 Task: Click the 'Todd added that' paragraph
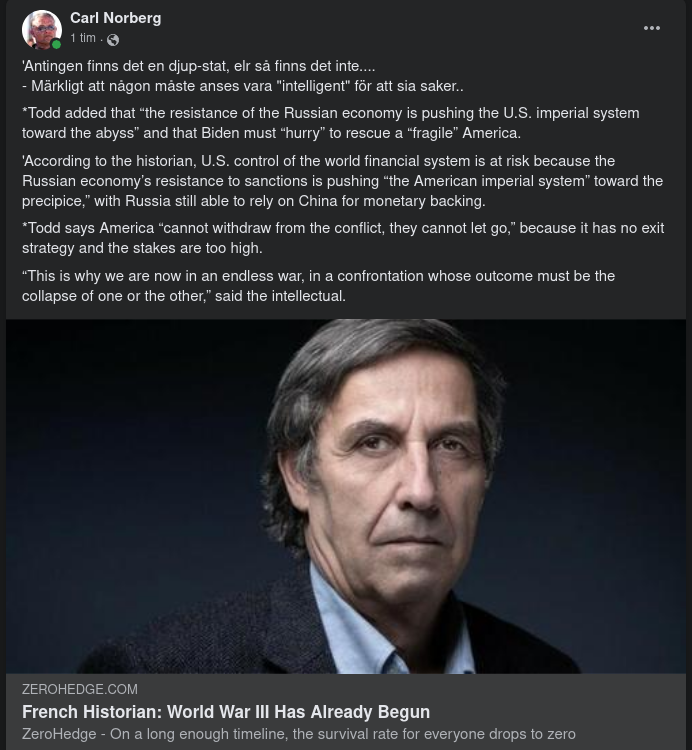click(x=330, y=123)
